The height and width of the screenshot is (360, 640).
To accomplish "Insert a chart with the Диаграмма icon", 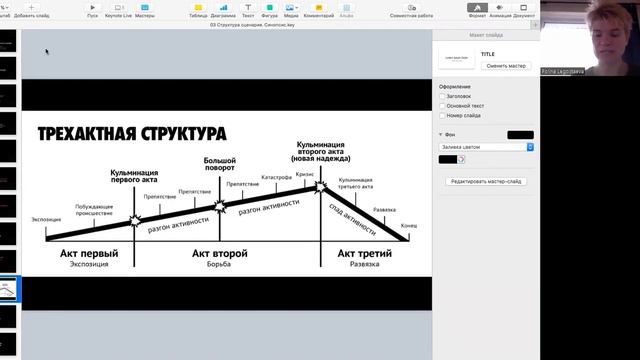I will (x=223, y=7).
